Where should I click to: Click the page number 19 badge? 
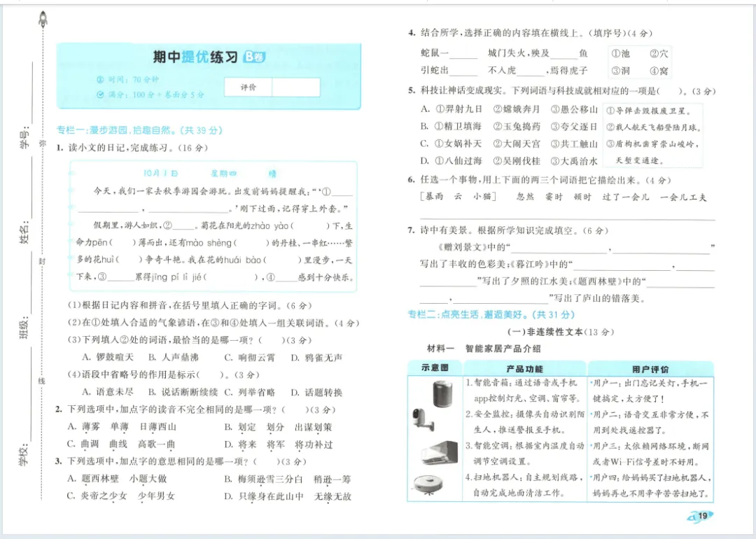(701, 515)
